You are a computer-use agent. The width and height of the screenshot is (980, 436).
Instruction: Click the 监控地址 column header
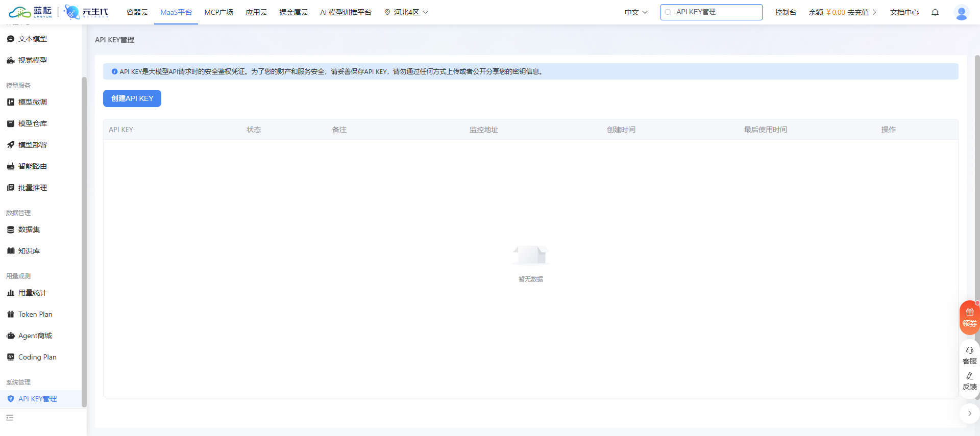[x=484, y=130]
